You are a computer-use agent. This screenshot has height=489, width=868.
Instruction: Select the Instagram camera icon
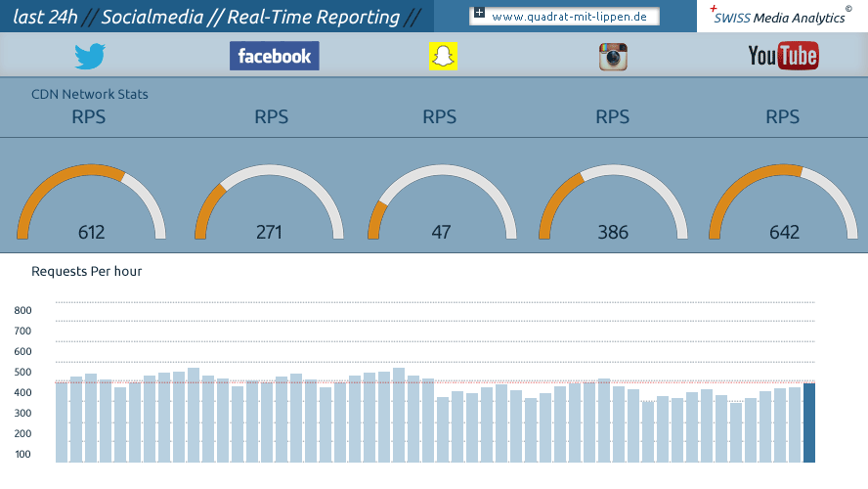click(x=613, y=57)
